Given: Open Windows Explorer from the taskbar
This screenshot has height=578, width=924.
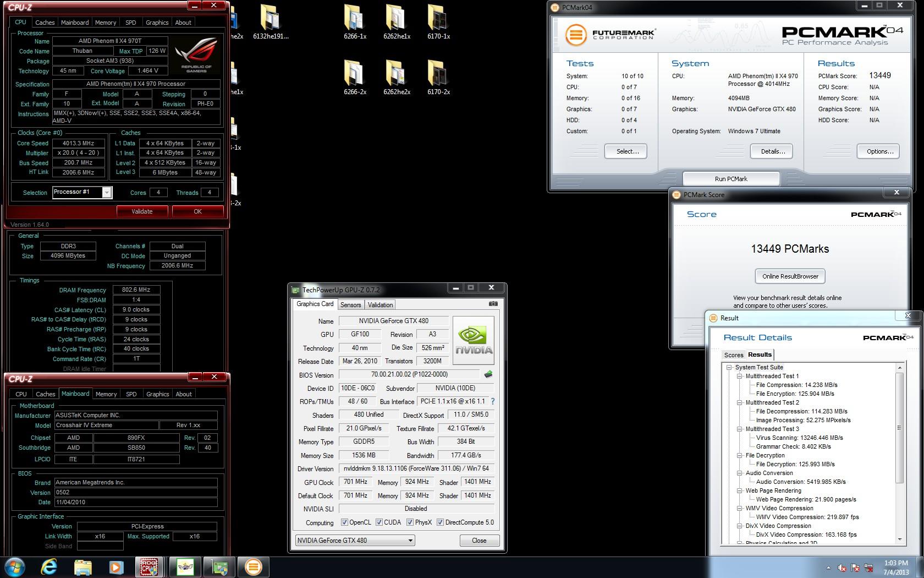Looking at the screenshot, I should coord(82,566).
